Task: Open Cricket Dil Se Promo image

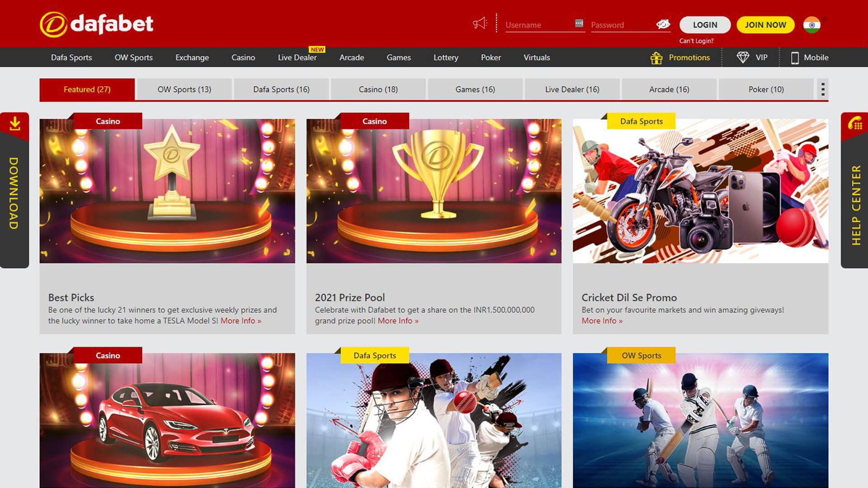Action: point(700,191)
